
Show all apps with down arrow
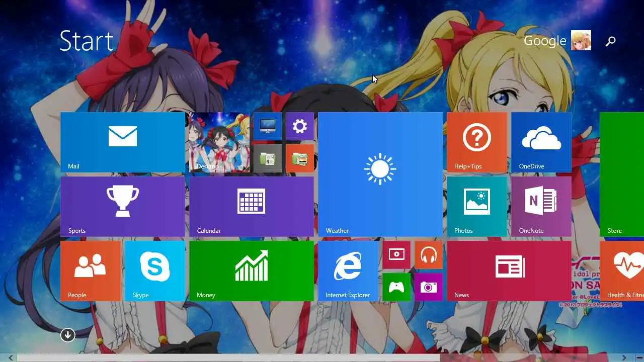click(68, 335)
